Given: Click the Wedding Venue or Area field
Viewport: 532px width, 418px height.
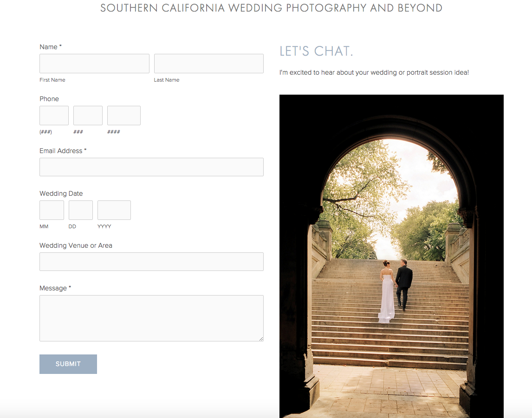Looking at the screenshot, I should (x=151, y=261).
